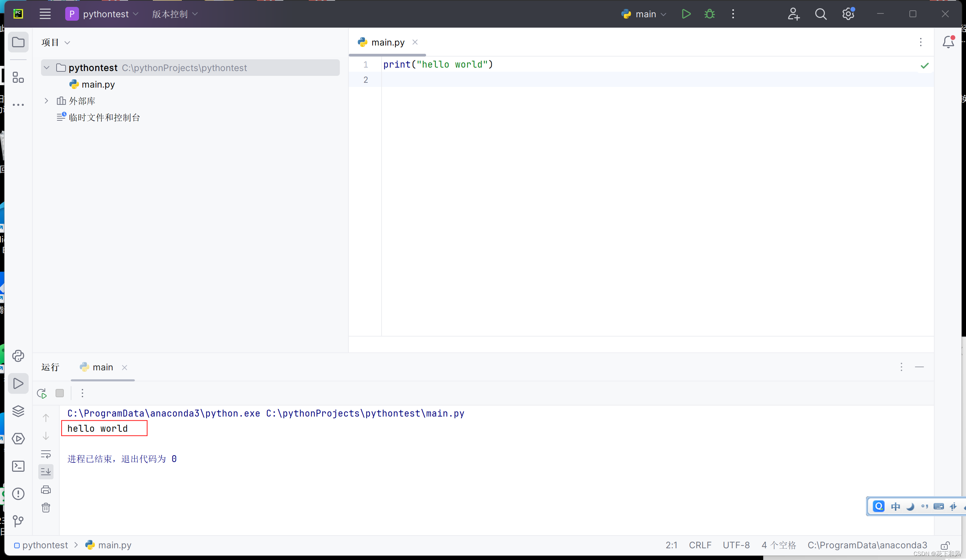The height and width of the screenshot is (560, 966).
Task: Open the main run configuration dropdown
Action: pos(645,14)
